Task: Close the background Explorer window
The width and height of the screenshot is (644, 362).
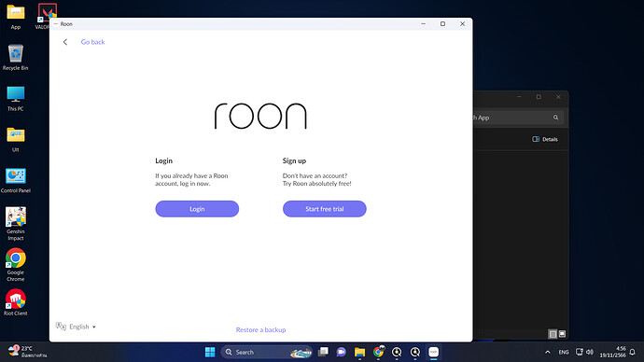Action: coord(558,97)
